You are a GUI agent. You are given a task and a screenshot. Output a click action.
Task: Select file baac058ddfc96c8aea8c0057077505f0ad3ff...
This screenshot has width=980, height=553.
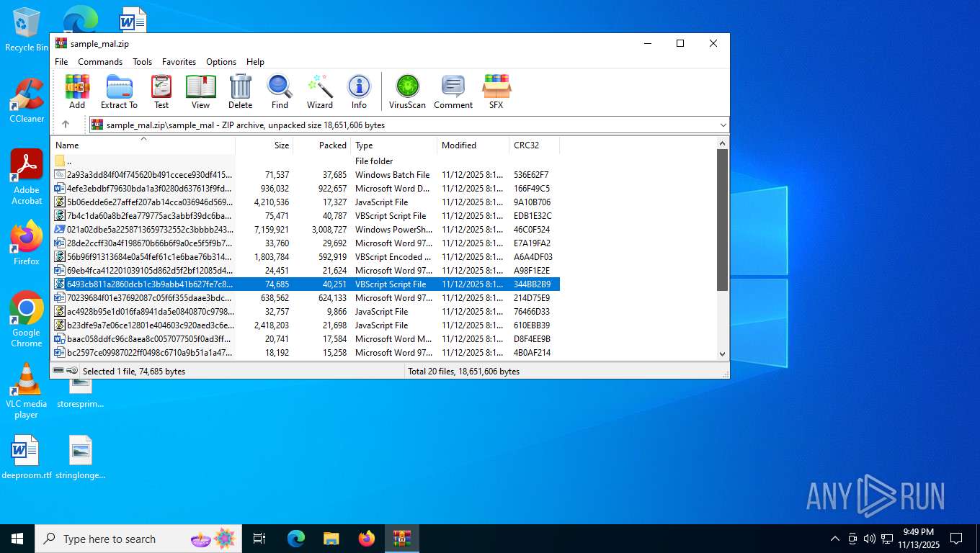[x=306, y=339]
